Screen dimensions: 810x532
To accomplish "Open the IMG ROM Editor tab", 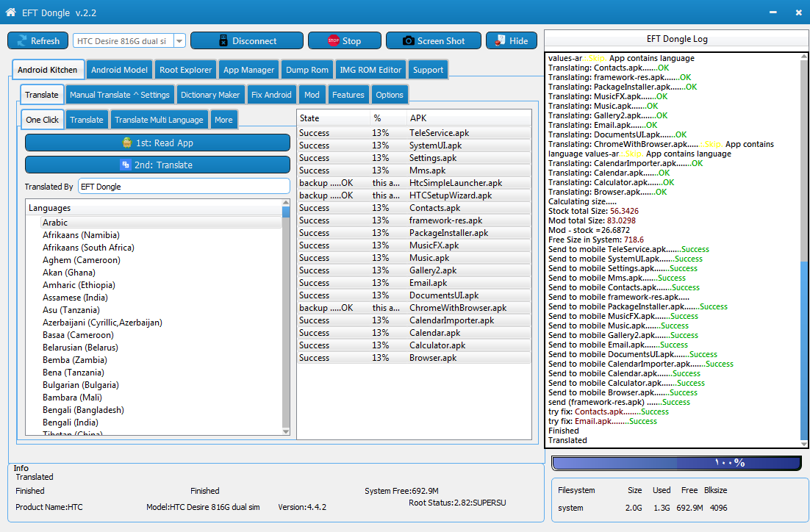I will 370,70.
